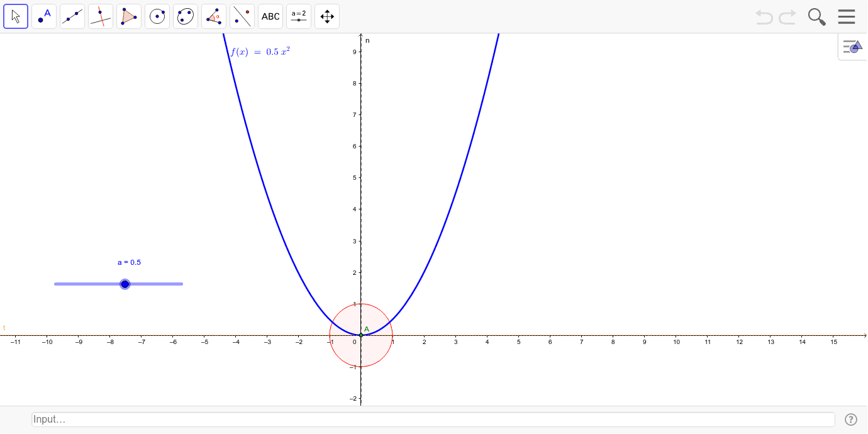Click the x-axis tick label 15

pos(834,342)
